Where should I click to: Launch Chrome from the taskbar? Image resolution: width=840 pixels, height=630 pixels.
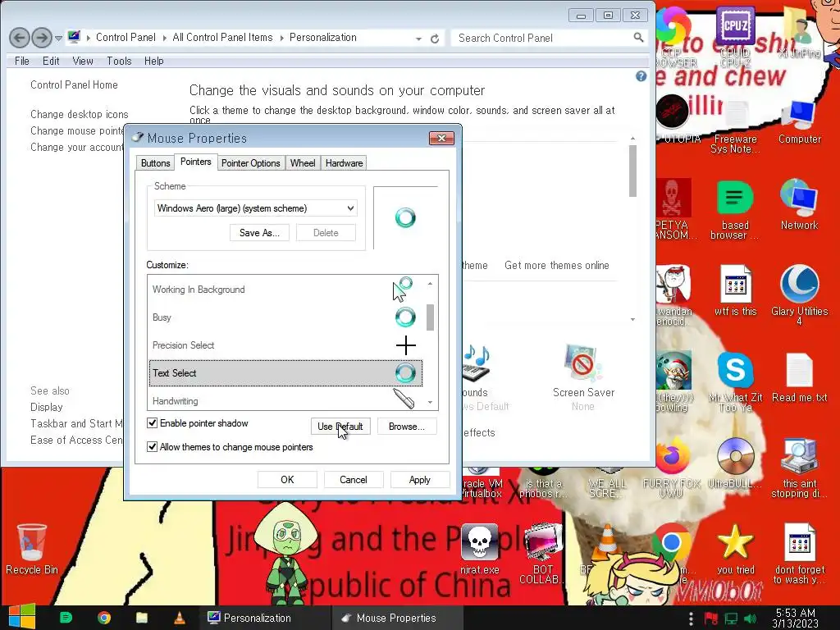click(104, 618)
